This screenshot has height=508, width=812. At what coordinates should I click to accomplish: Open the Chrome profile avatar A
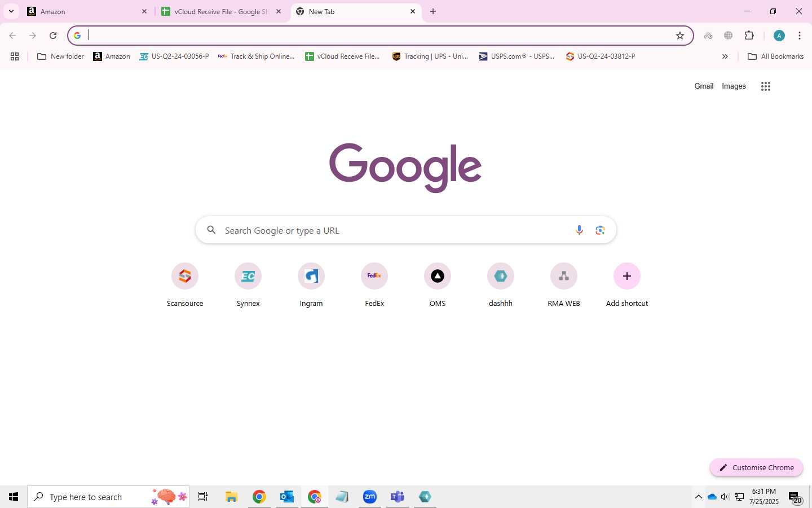point(779,36)
